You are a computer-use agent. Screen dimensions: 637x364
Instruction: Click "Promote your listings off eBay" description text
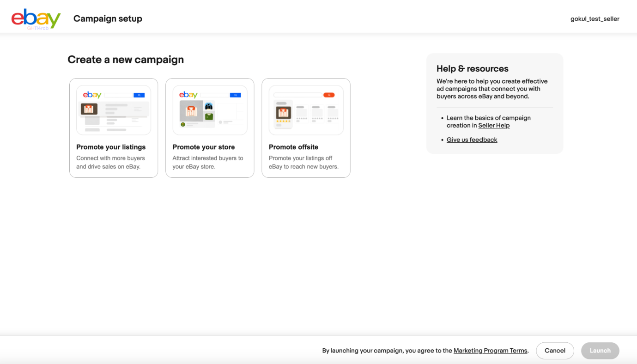click(303, 162)
